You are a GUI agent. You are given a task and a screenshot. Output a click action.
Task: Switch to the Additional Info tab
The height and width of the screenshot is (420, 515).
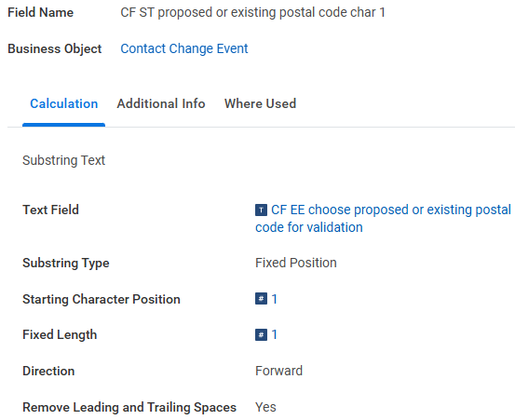[161, 103]
